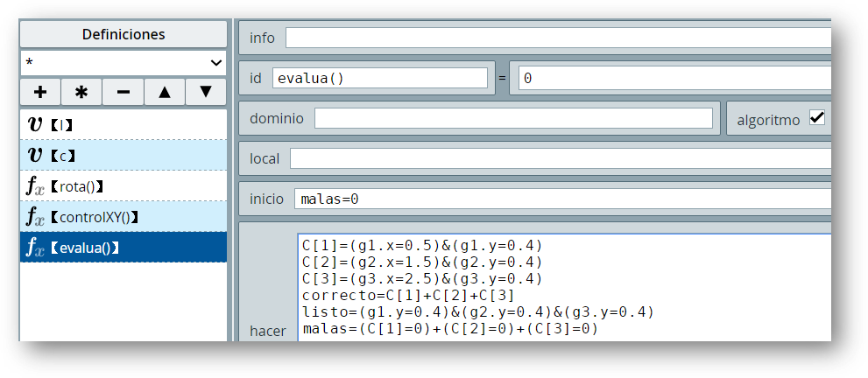The image size is (868, 378).
Task: Duplicate definition using asterisk button
Action: click(x=81, y=92)
